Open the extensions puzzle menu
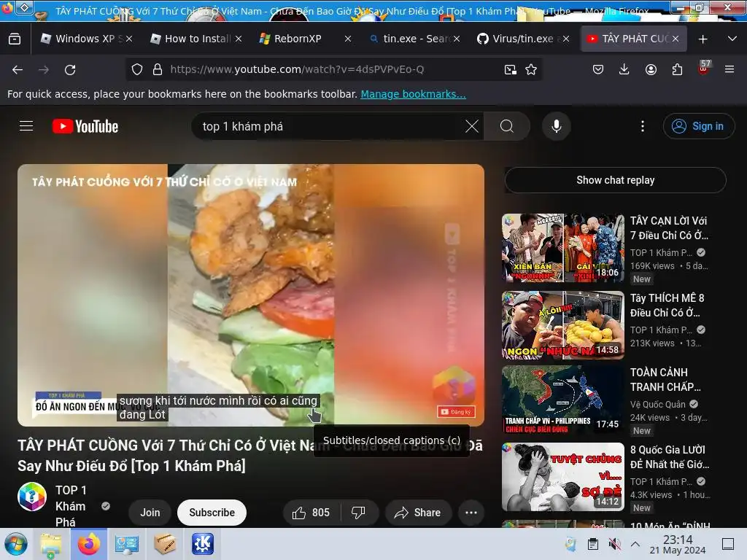The height and width of the screenshot is (560, 747). [677, 69]
